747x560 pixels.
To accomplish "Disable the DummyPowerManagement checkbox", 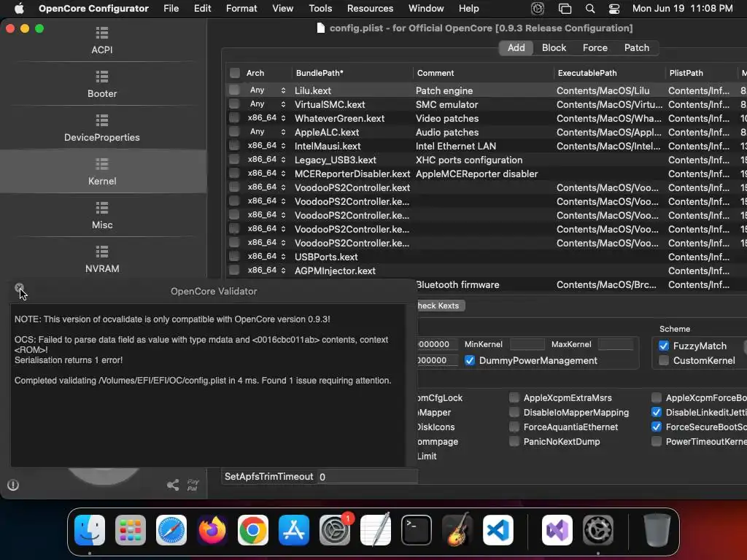I will tap(470, 360).
